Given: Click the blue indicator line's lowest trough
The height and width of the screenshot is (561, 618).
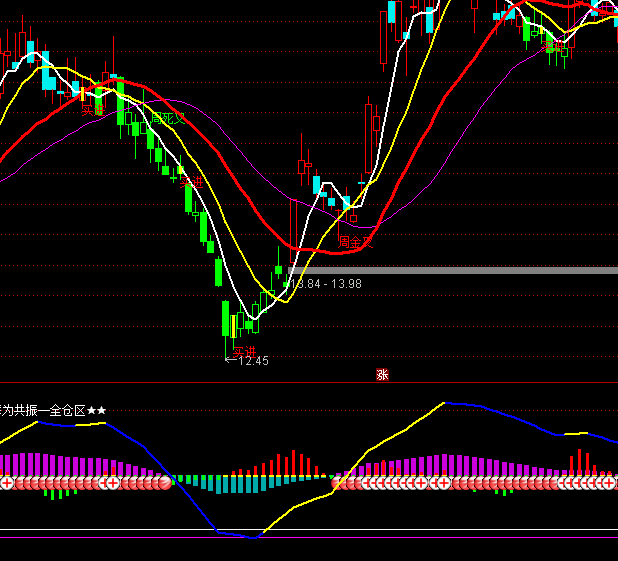Looking at the screenshot, I should pyautogui.click(x=252, y=537).
